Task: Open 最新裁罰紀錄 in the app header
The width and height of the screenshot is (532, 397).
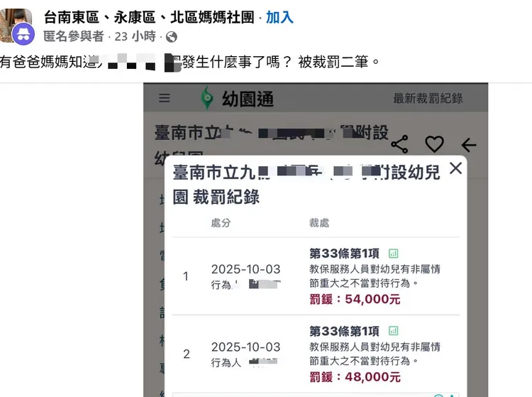Action: tap(428, 99)
